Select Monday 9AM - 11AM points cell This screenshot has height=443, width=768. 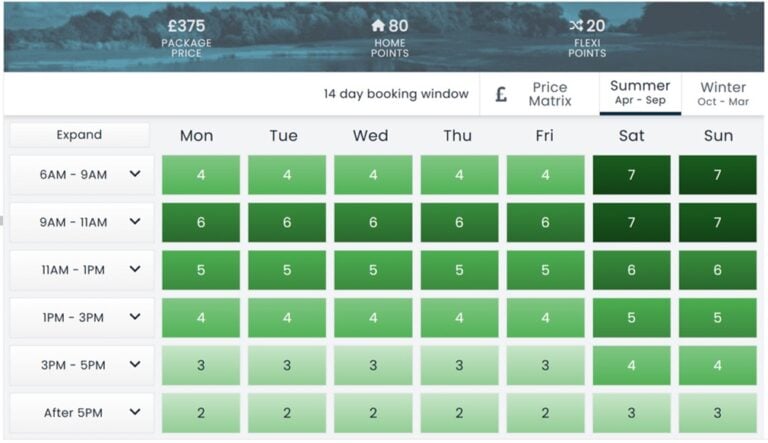point(201,223)
